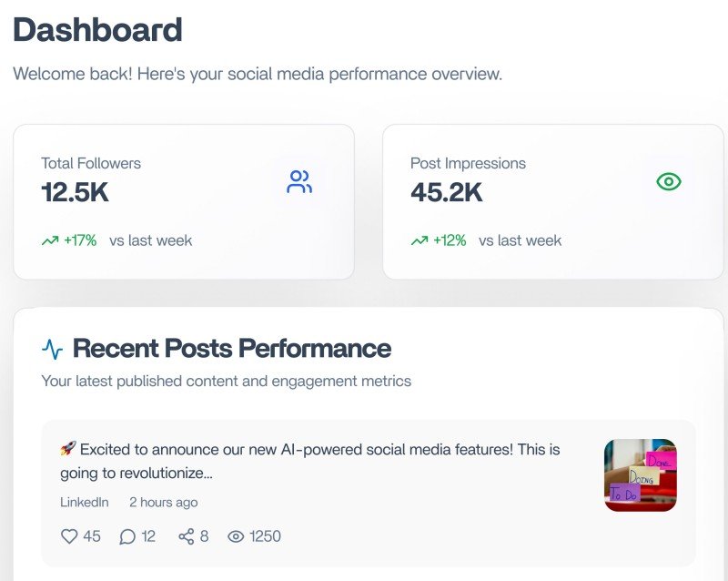Click the Recent Posts activity pulse icon
This screenshot has height=581, width=728.
point(53,349)
